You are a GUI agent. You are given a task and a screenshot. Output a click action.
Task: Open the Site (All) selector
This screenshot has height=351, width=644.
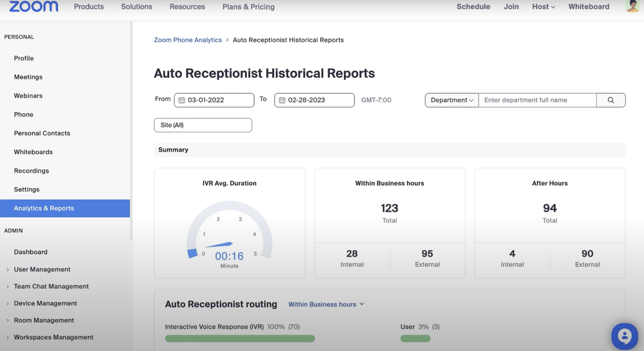pos(203,125)
